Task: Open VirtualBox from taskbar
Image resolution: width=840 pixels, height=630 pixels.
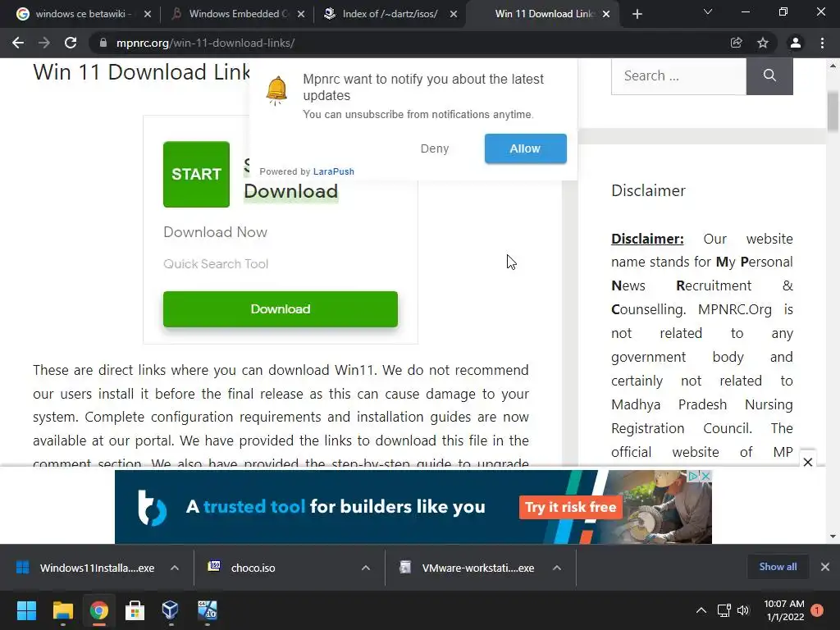Action: click(171, 610)
